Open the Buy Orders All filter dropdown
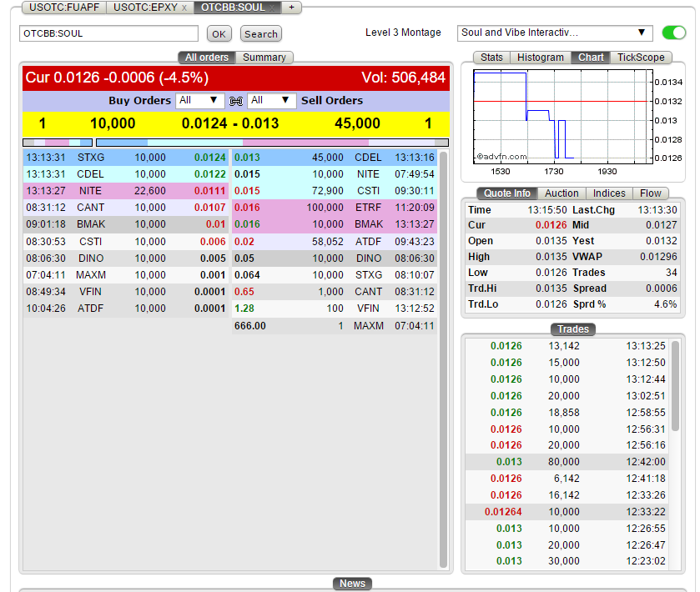This screenshot has height=592, width=700. (x=199, y=100)
